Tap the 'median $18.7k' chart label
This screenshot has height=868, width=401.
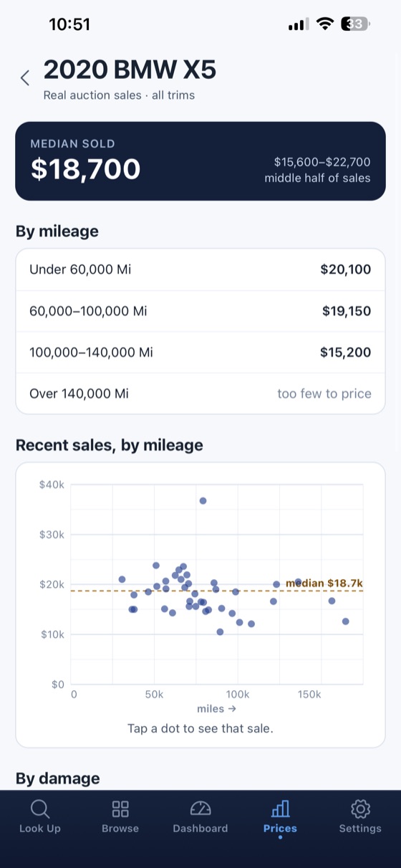click(x=324, y=583)
